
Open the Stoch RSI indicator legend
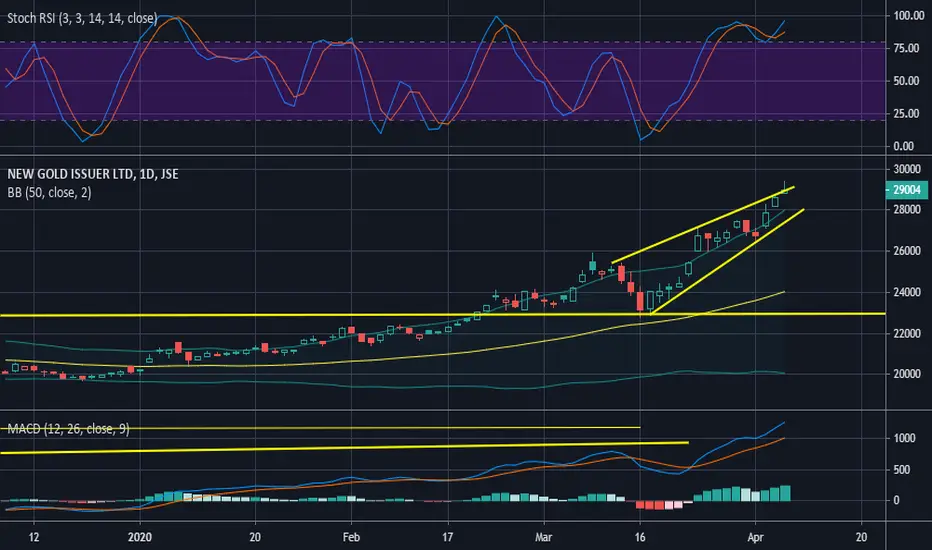(82, 18)
